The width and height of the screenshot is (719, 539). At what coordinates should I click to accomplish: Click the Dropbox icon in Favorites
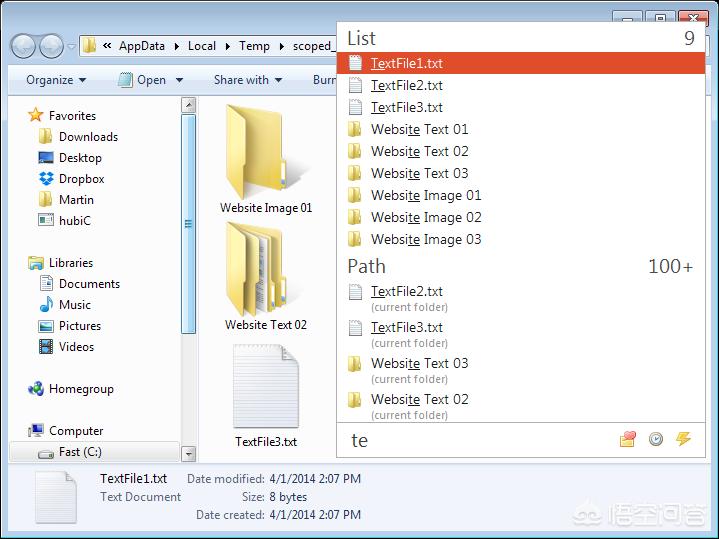pos(46,178)
